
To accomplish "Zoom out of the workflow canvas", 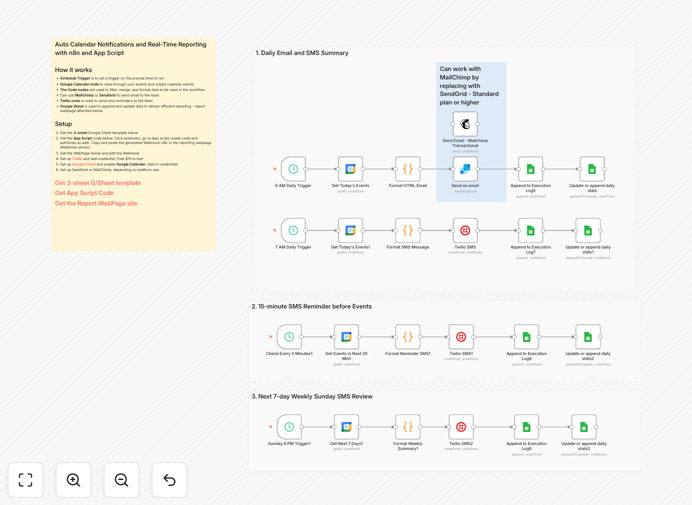I will pos(121,480).
